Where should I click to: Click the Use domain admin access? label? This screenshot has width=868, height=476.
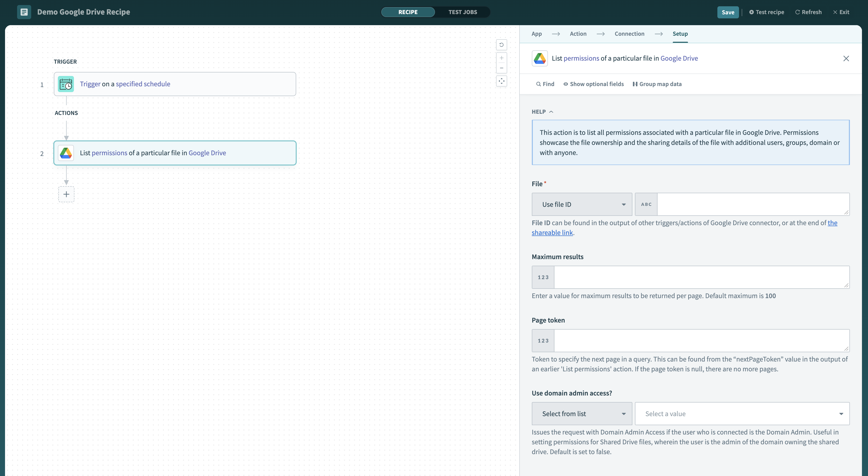click(x=572, y=393)
